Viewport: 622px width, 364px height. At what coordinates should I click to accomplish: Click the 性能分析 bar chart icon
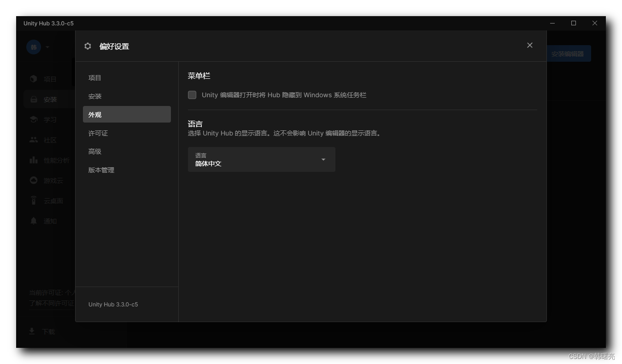pos(34,160)
